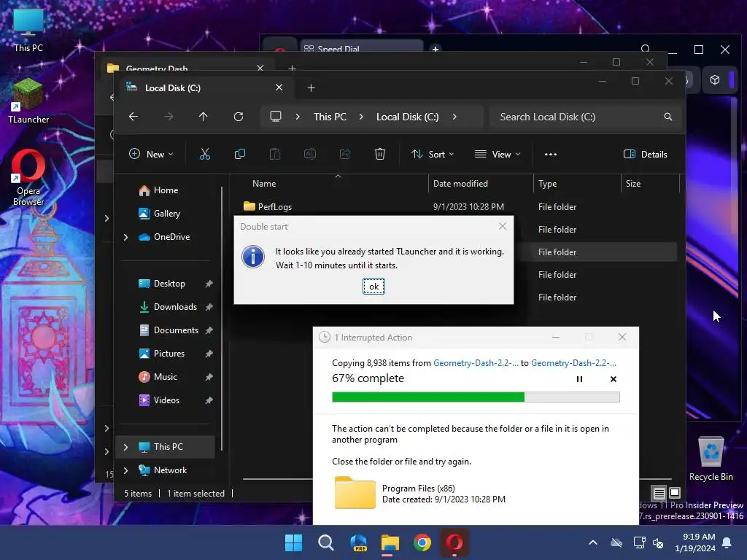The height and width of the screenshot is (560, 747).
Task: Expand This PC in the navigation pane
Action: tap(125, 447)
